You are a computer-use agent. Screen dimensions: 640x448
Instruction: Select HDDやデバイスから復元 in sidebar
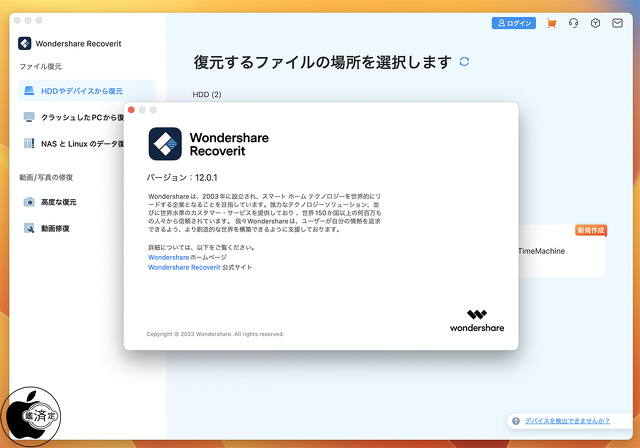(x=87, y=91)
